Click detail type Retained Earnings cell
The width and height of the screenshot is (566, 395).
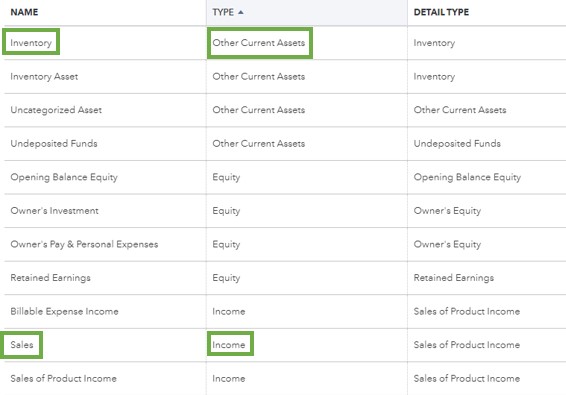pos(453,278)
